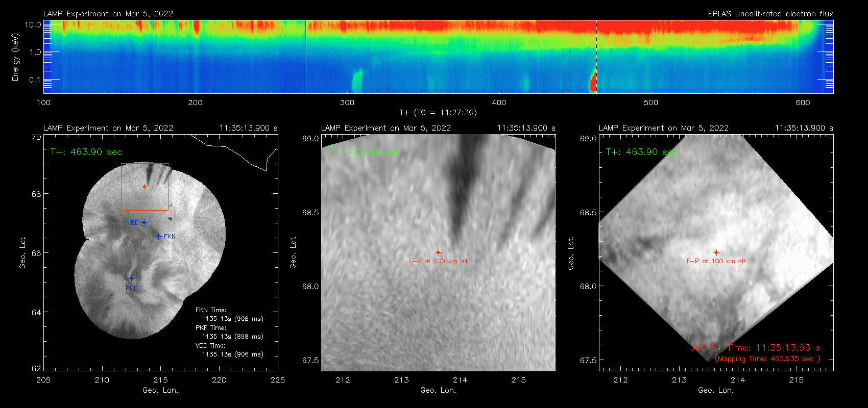
Task: Click the red zoom box on left map
Action: pyautogui.click(x=144, y=187)
